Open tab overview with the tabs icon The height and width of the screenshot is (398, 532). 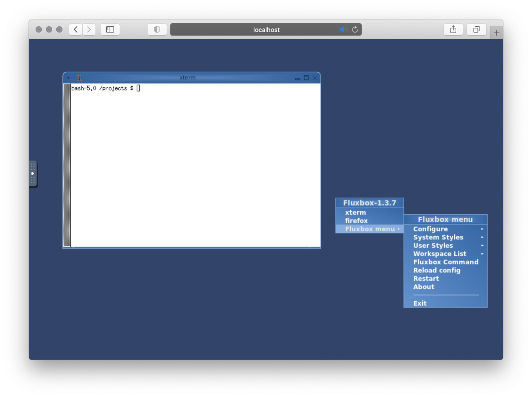point(476,29)
